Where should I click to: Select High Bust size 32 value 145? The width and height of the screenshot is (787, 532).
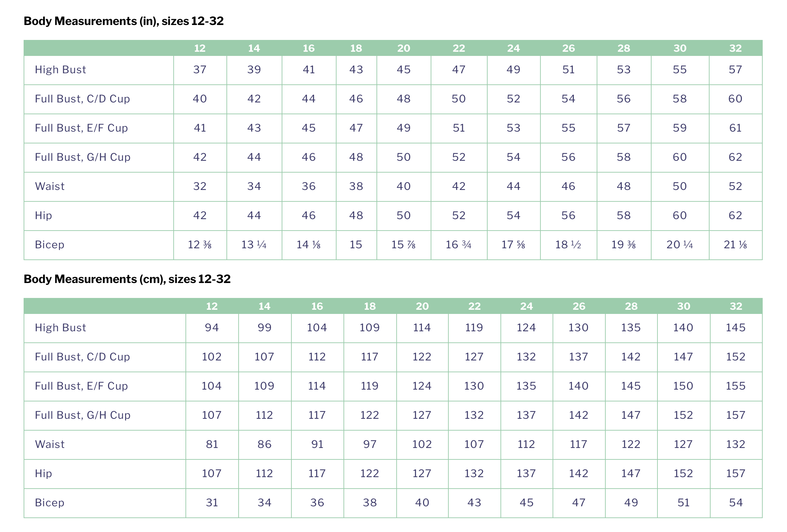pos(736,328)
